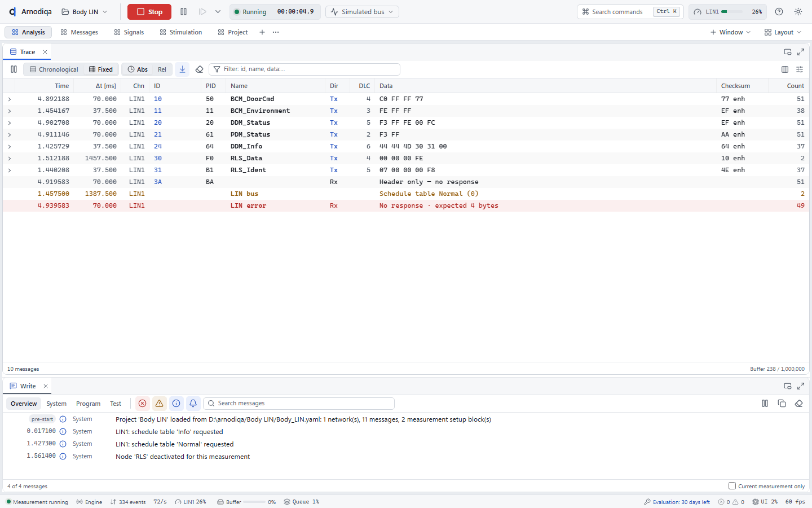Switch to the Signals tab
812x508 pixels.
[129, 32]
